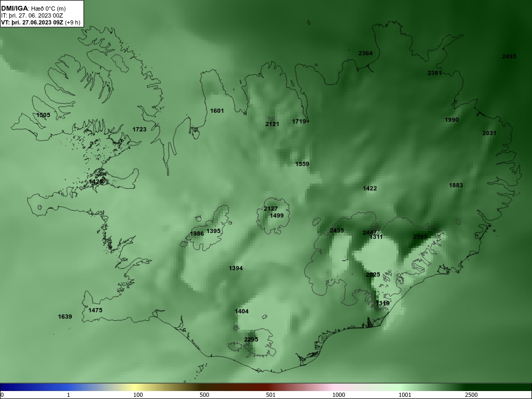The image size is (532, 399).
Task: Click the 2585 value label
Action: pyautogui.click(x=420, y=237)
